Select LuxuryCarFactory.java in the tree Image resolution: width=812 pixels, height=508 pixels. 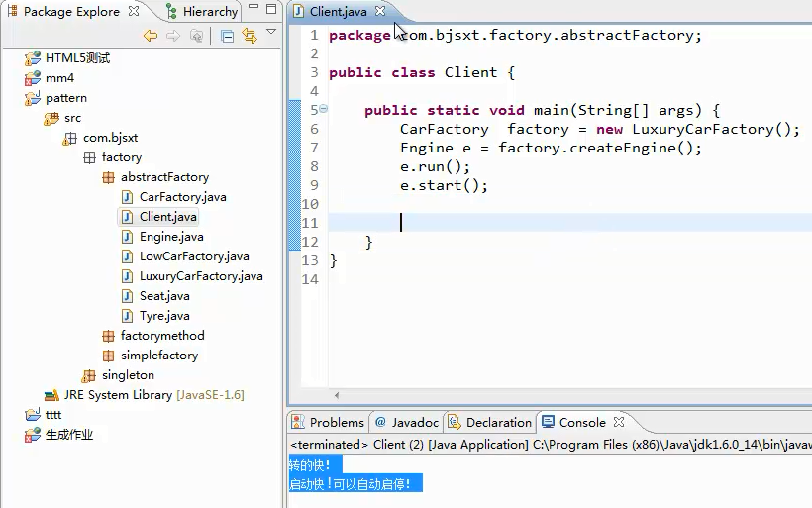201,276
